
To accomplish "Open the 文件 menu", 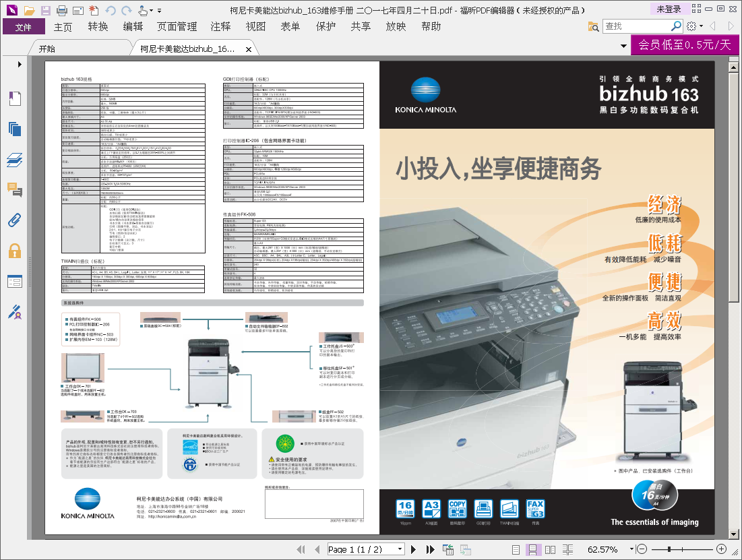I will [24, 27].
